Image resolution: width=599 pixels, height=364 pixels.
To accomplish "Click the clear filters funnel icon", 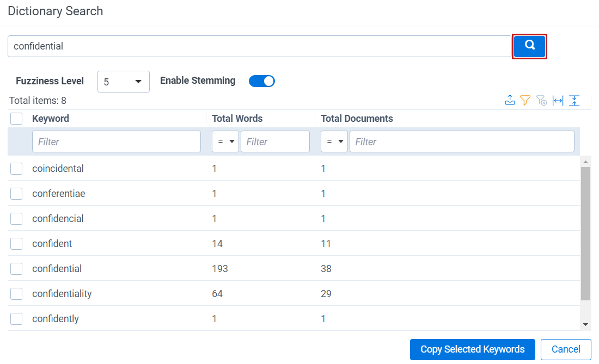I will [541, 100].
